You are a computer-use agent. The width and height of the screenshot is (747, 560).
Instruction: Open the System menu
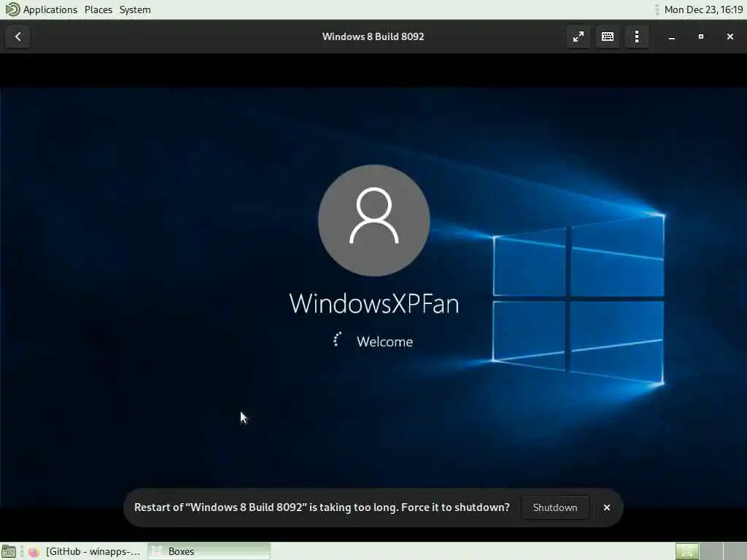point(135,9)
